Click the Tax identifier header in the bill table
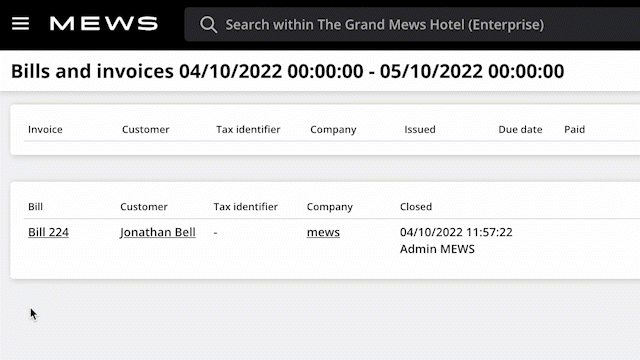The image size is (640, 360). (245, 207)
